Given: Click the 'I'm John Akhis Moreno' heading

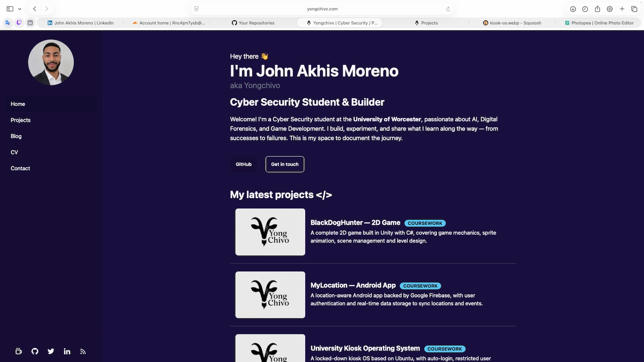Looking at the screenshot, I should point(314,71).
